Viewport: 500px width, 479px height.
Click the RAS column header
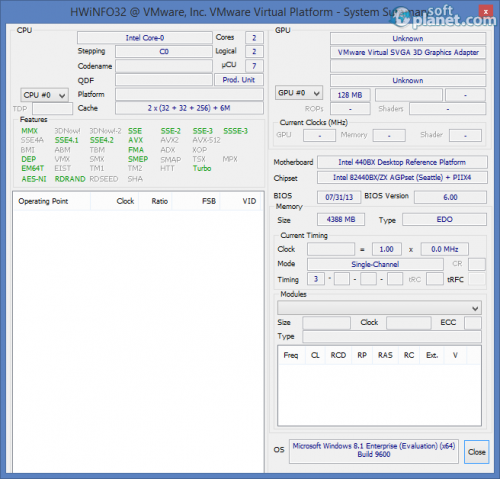tap(385, 355)
